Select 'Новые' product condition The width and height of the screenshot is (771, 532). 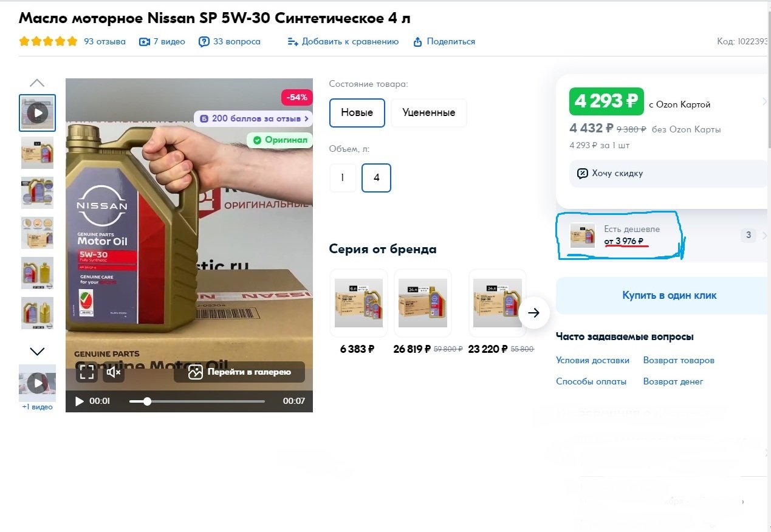click(357, 113)
